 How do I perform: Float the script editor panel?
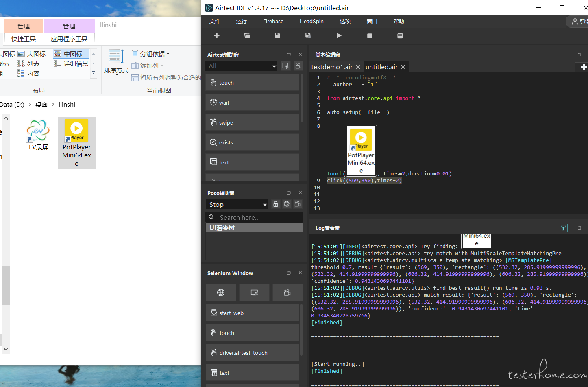[579, 55]
